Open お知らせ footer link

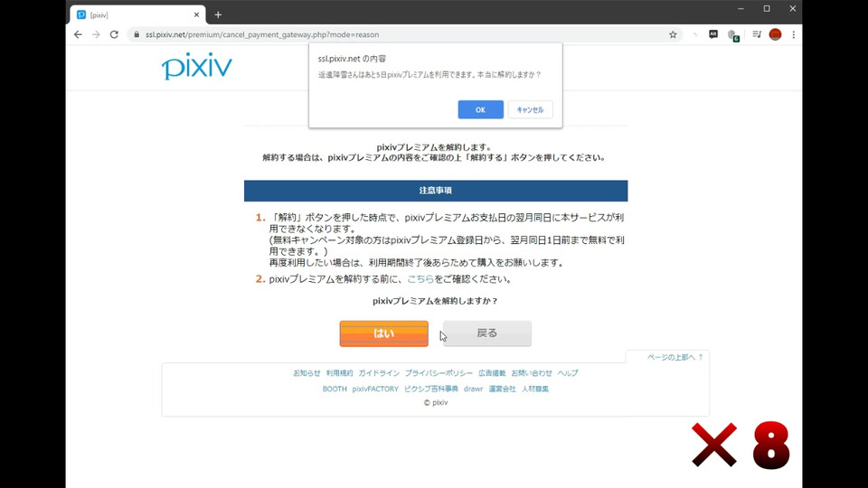click(x=307, y=373)
